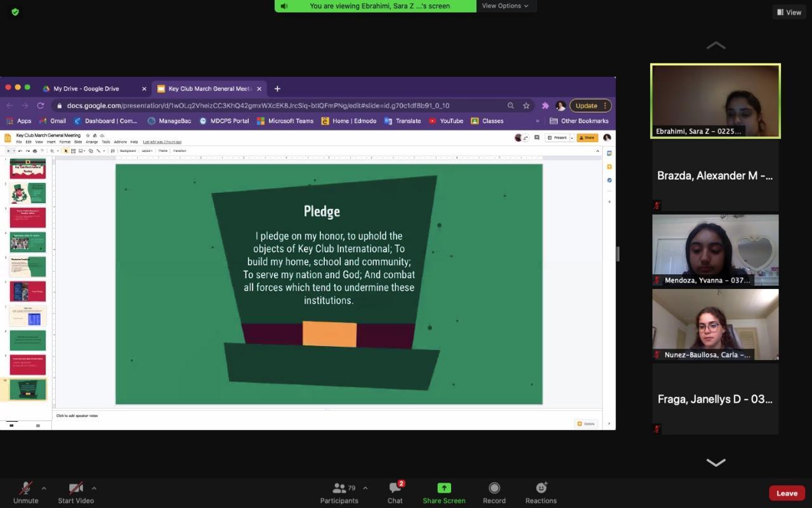The width and height of the screenshot is (812, 508).
Task: Go back in the browser
Action: tap(10, 105)
